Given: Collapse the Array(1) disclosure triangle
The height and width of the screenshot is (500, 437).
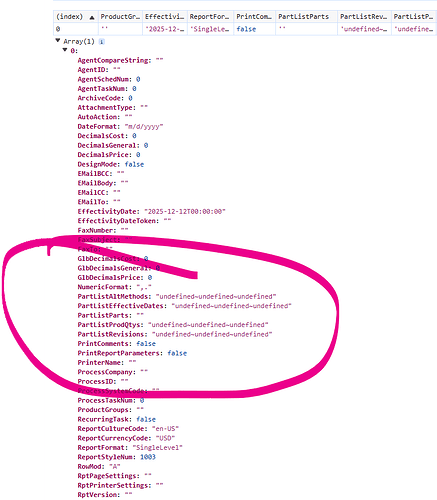Looking at the screenshot, I should pos(58,41).
